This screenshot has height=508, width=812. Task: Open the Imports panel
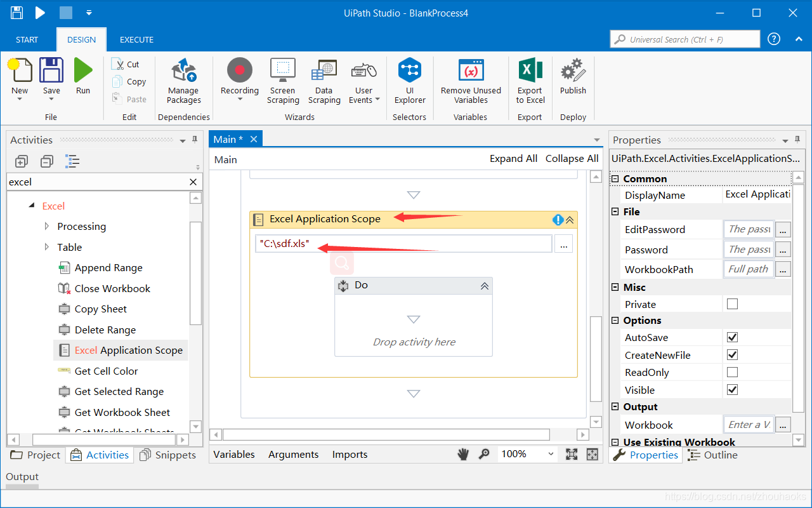[x=350, y=455]
